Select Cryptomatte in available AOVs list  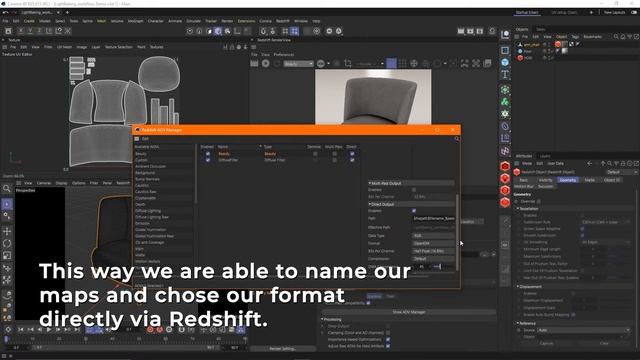(x=146, y=198)
